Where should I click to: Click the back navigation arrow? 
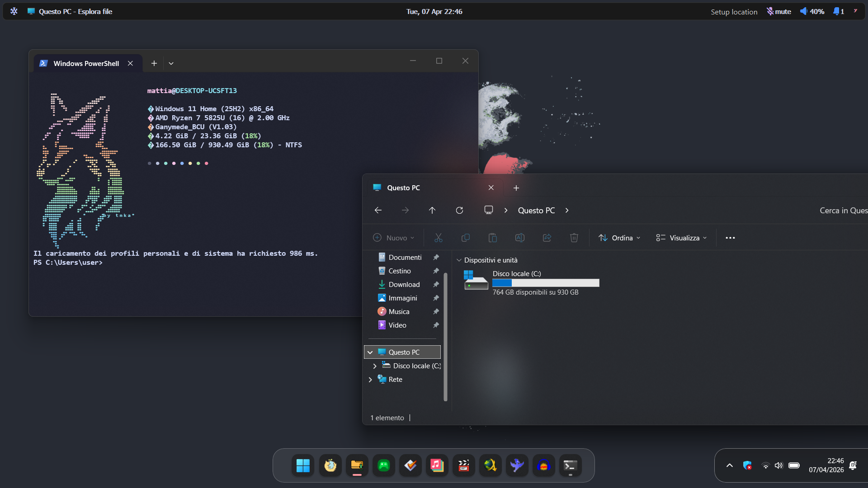tap(378, 211)
